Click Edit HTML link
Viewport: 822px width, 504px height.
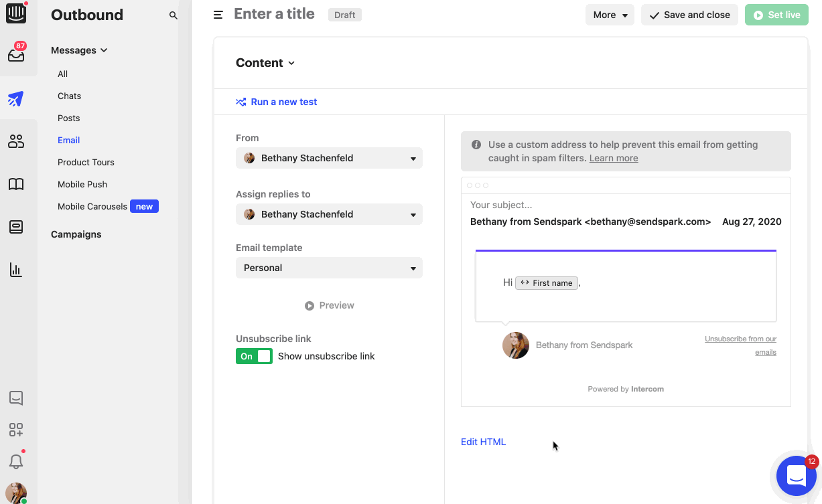[x=483, y=442]
